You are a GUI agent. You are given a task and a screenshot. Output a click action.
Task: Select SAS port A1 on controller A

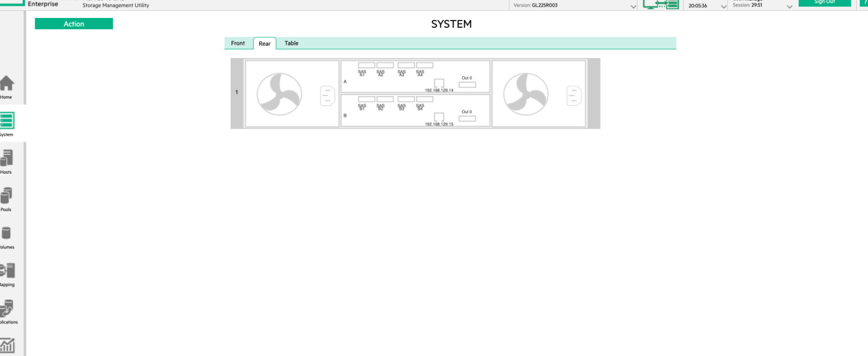tap(366, 65)
